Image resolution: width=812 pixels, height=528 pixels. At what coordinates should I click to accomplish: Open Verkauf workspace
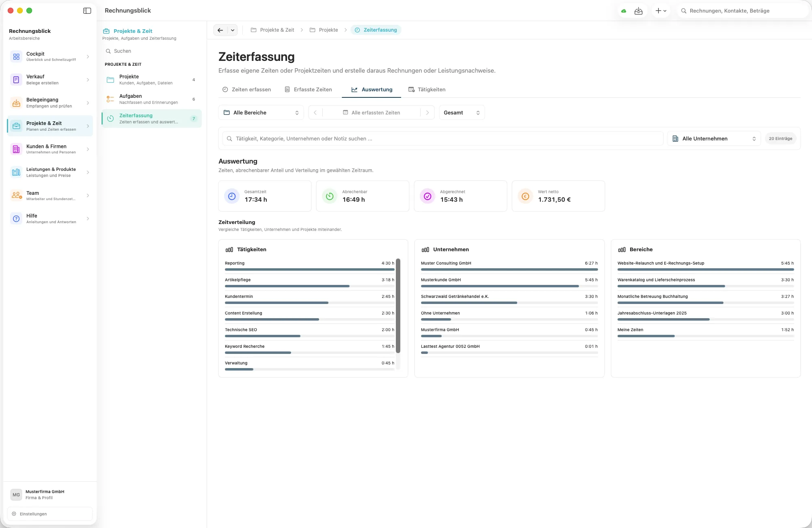(50, 80)
